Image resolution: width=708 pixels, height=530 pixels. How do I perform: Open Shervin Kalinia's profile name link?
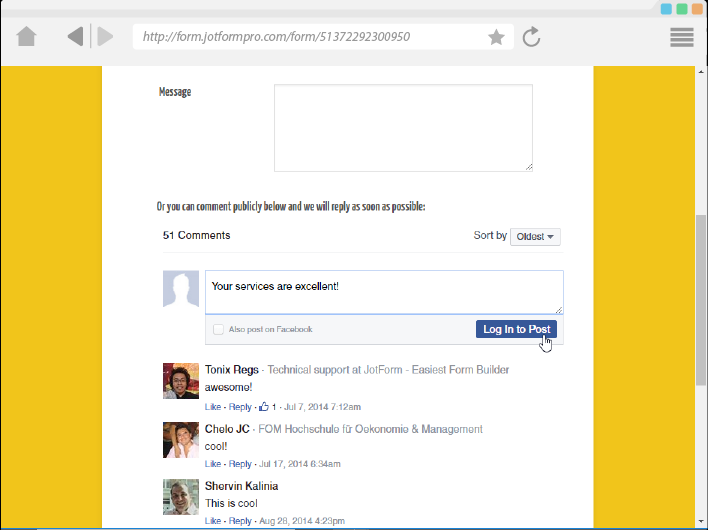click(x=242, y=486)
